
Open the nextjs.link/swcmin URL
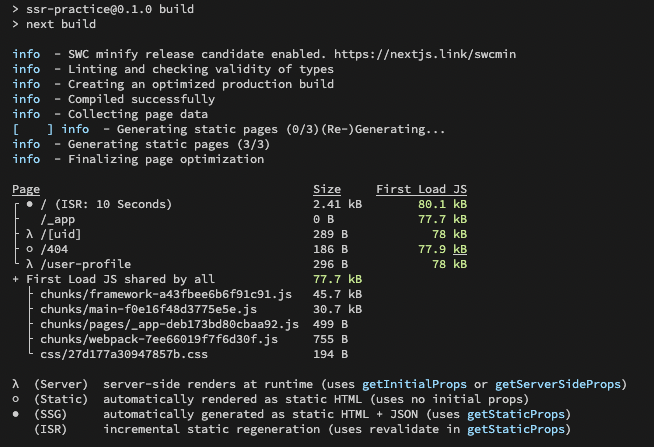point(425,54)
